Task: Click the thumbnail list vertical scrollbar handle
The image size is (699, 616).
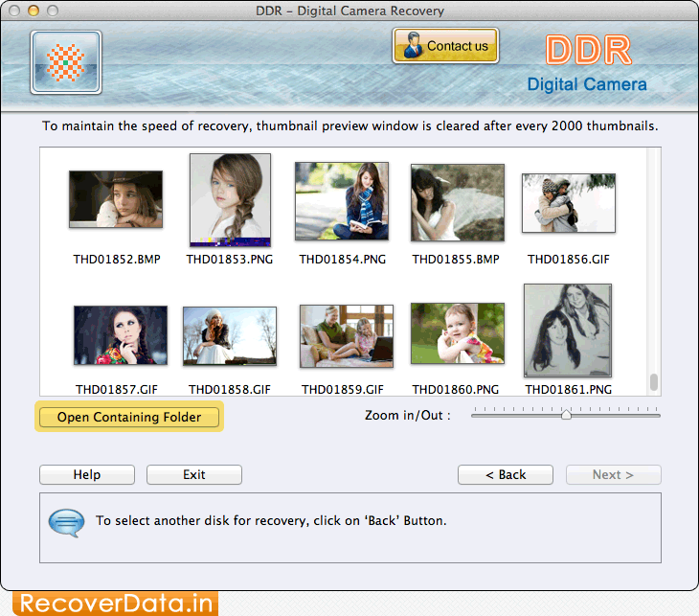Action: (x=654, y=382)
